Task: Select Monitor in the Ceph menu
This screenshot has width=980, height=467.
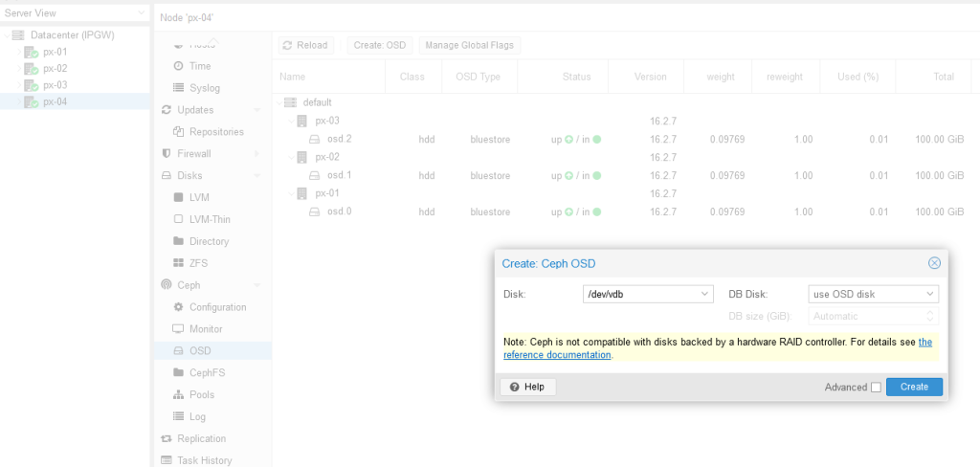Action: pos(206,329)
